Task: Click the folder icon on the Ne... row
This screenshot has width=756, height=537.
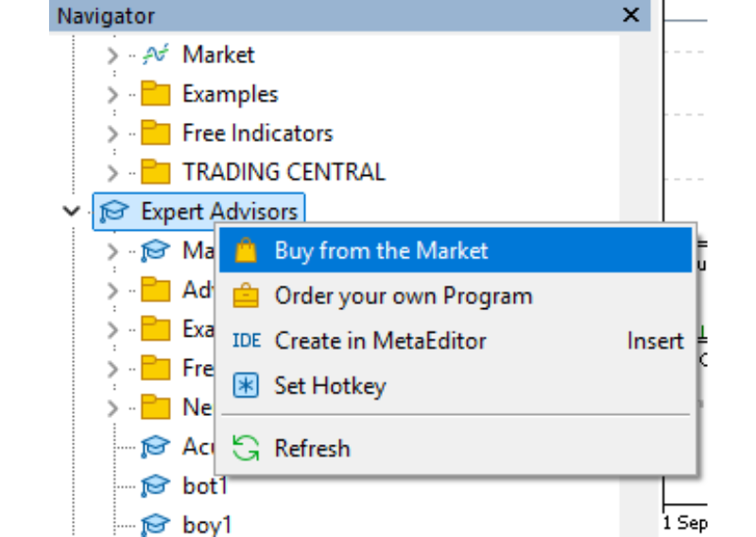Action: (156, 407)
